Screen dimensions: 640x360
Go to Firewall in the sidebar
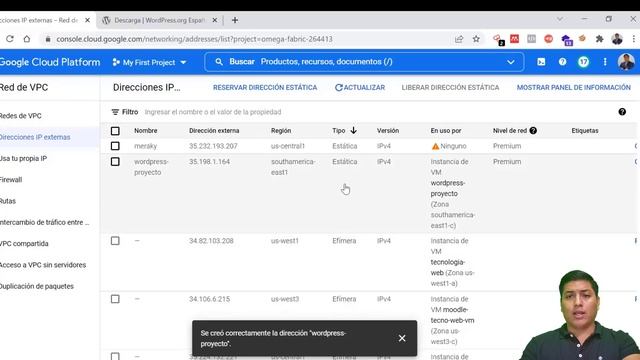[11, 180]
